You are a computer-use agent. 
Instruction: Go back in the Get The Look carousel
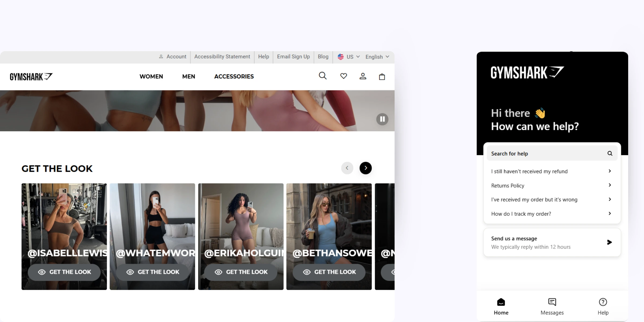tap(347, 168)
